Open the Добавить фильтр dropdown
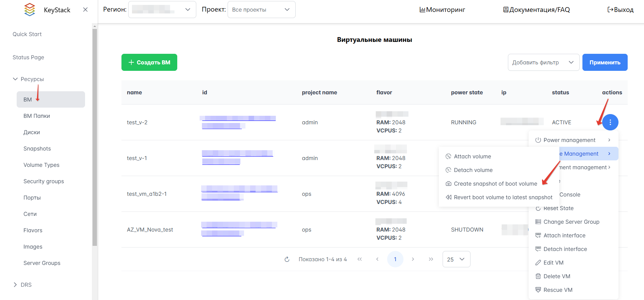Screen dimensions: 644x300 pyautogui.click(x=543, y=62)
